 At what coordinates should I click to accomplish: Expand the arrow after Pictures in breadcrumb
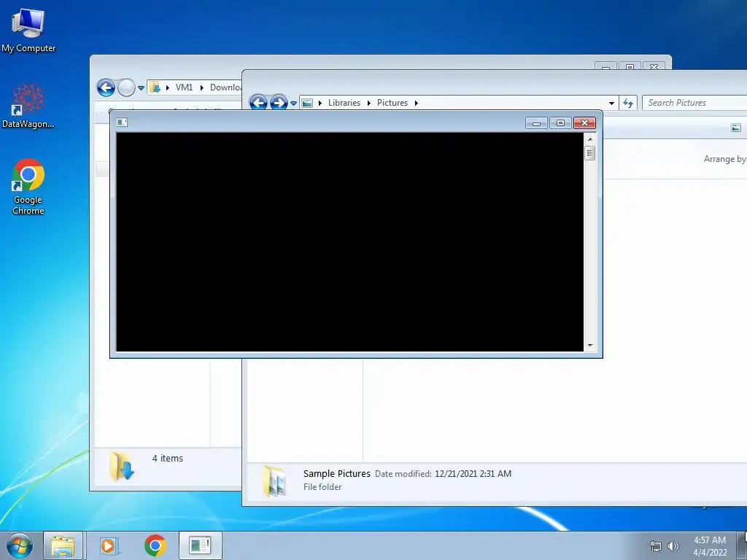417,103
